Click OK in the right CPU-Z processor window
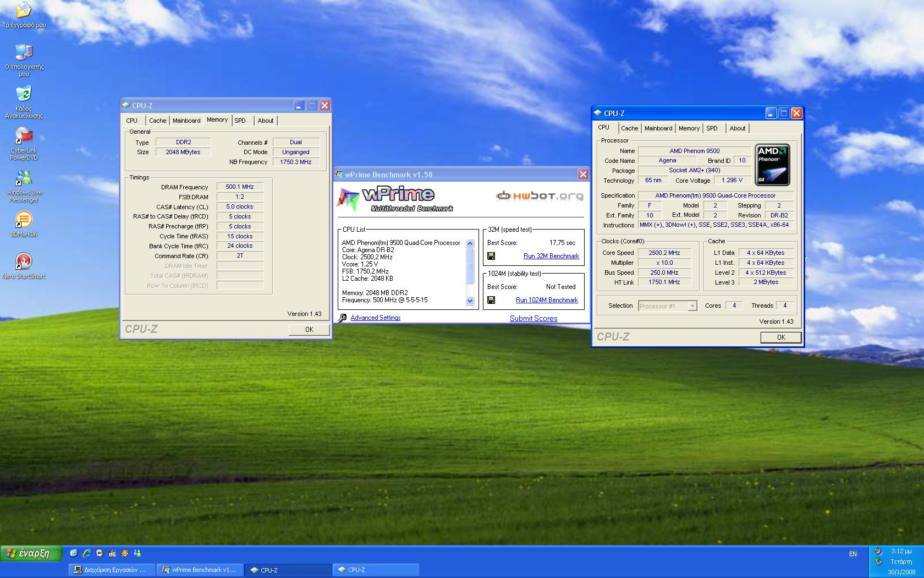Viewport: 924px width, 578px height. (x=781, y=337)
